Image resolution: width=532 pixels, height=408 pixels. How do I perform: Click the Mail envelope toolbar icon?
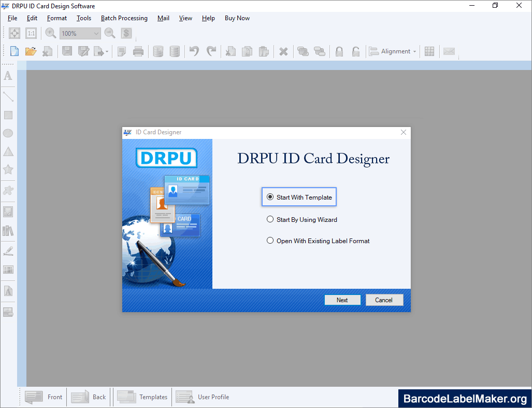449,51
